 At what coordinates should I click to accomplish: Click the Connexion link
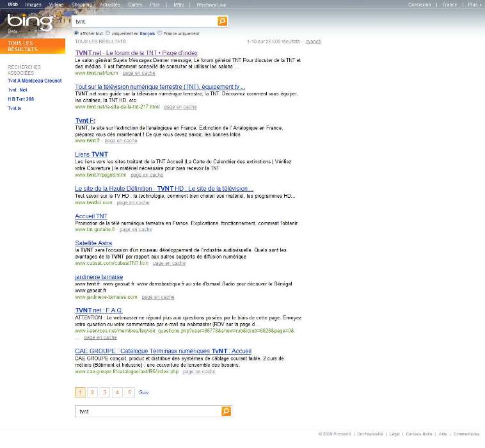coord(420,4)
